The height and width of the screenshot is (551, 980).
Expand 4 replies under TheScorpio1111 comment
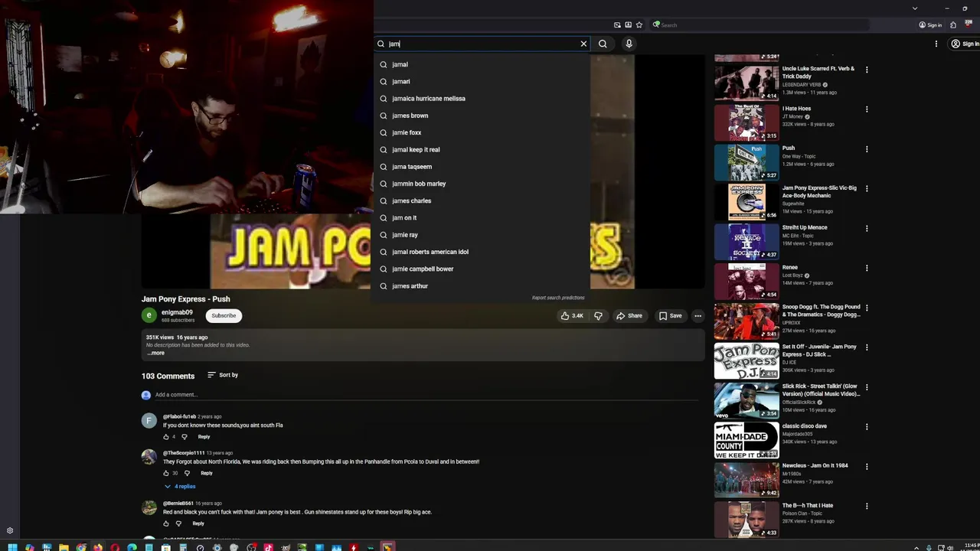pos(180,487)
